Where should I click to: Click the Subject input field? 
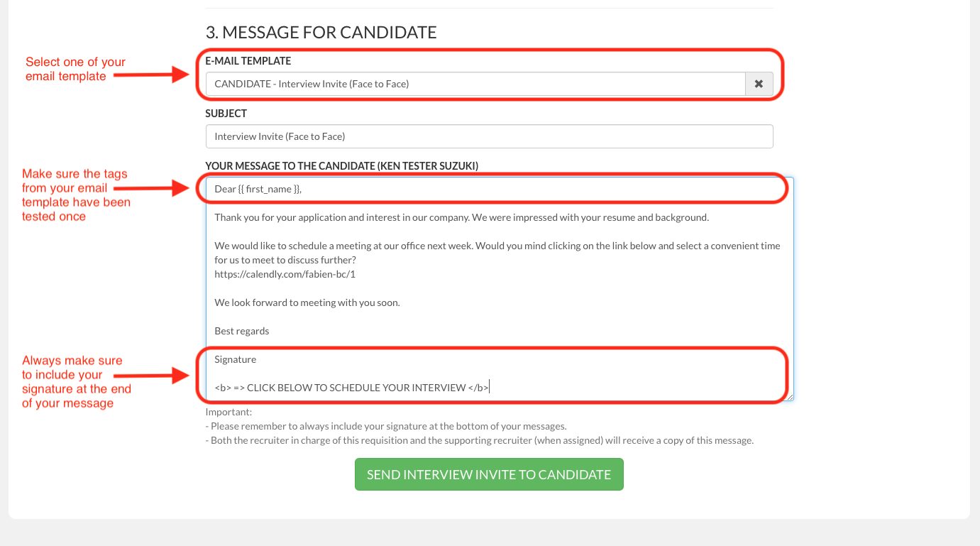489,136
